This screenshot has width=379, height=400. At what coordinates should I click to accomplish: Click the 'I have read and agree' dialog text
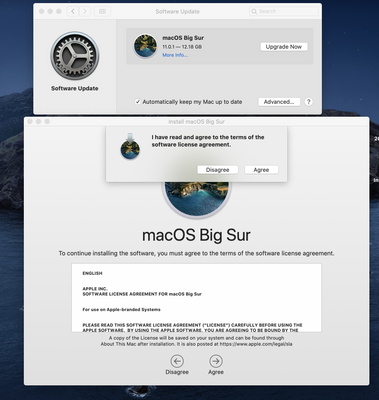[208, 141]
